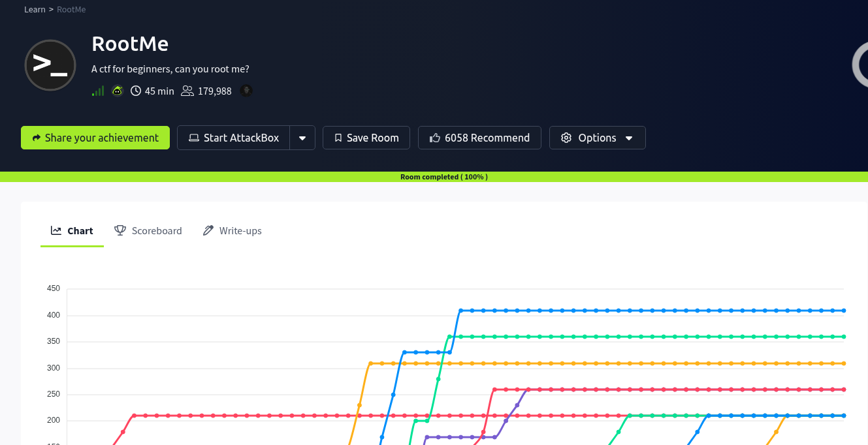
Task: Click Share your achievement button
Action: (95, 138)
